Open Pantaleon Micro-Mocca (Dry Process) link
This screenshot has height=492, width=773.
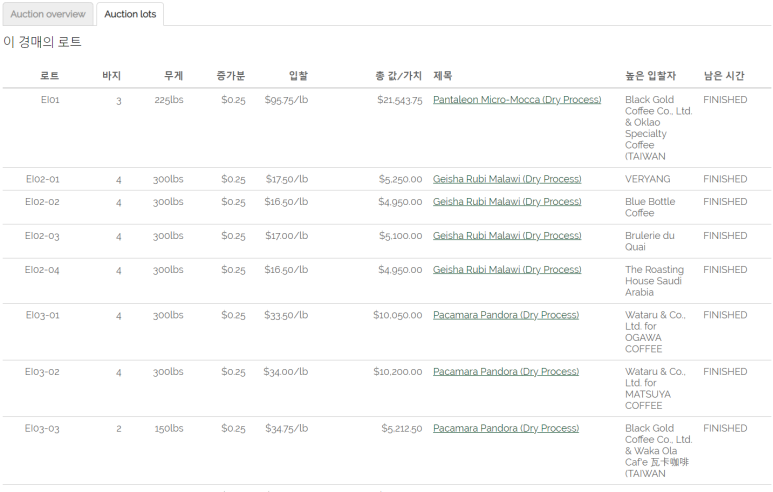pos(517,100)
